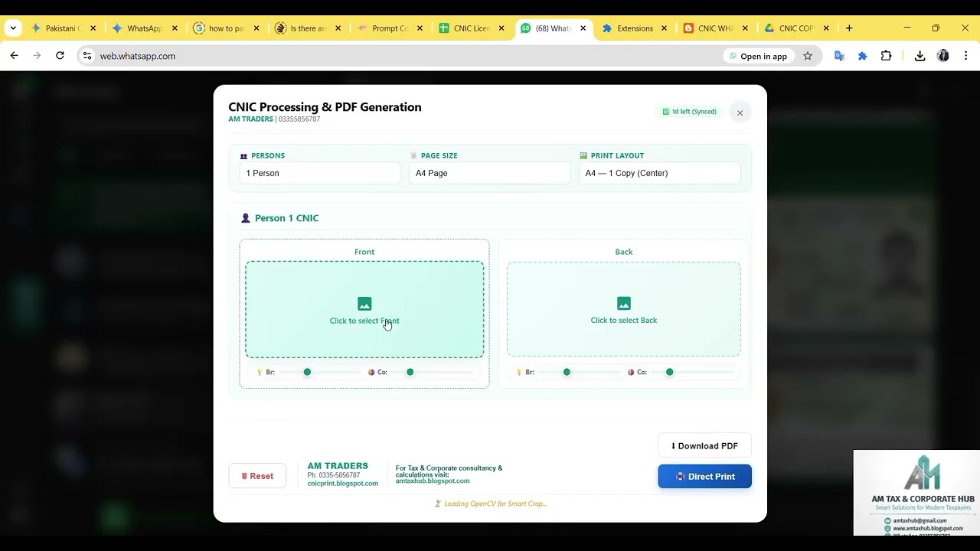Open the Print Layout dropdown
Image resolution: width=980 pixels, height=551 pixels.
tap(660, 173)
